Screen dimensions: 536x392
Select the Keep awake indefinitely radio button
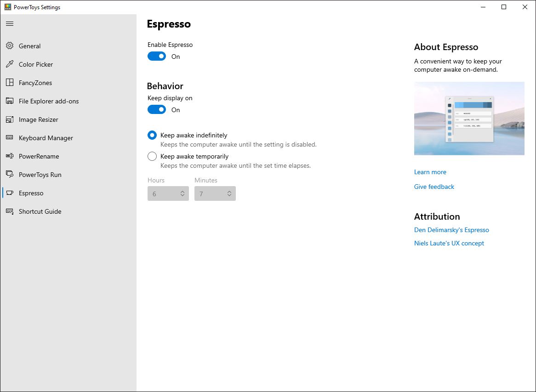(152, 135)
